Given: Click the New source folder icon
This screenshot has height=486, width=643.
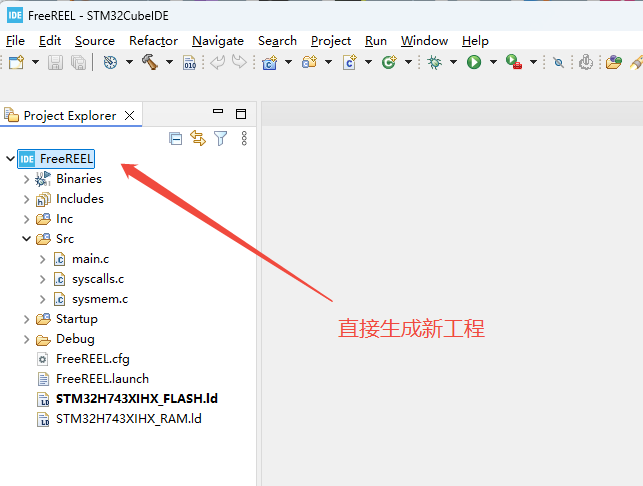Looking at the screenshot, I should (x=310, y=62).
